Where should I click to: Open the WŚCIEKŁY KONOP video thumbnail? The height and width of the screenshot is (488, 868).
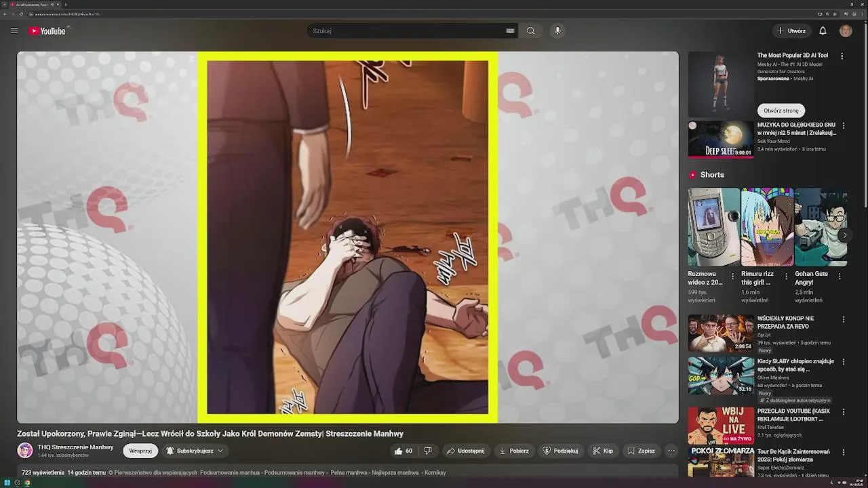pyautogui.click(x=721, y=333)
